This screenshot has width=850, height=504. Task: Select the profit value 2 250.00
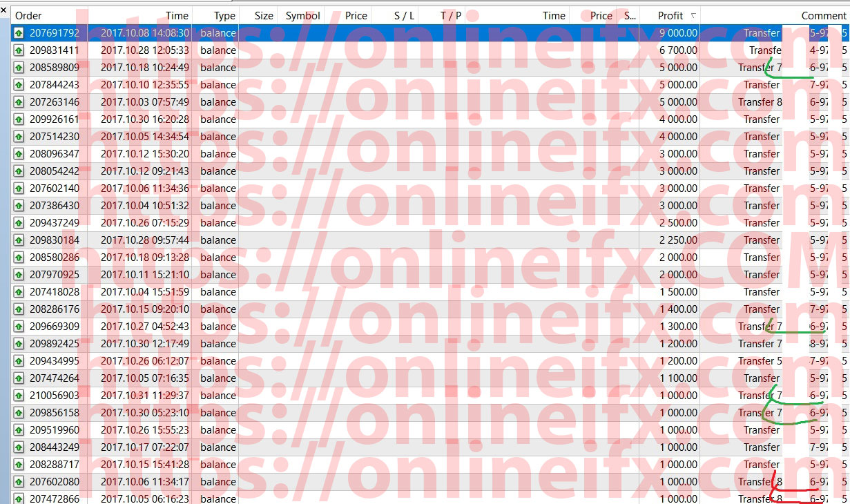[678, 240]
